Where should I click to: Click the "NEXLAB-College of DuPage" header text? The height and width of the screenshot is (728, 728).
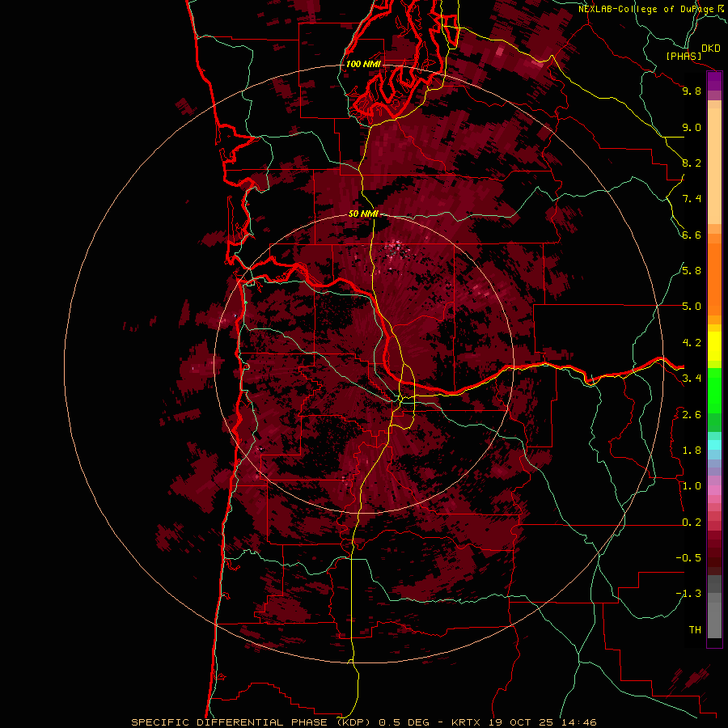coord(645,9)
